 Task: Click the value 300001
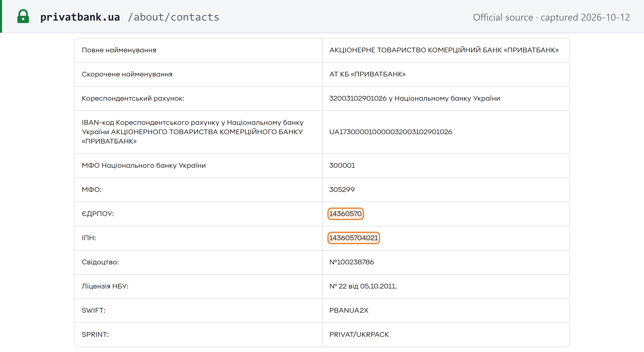pos(342,165)
